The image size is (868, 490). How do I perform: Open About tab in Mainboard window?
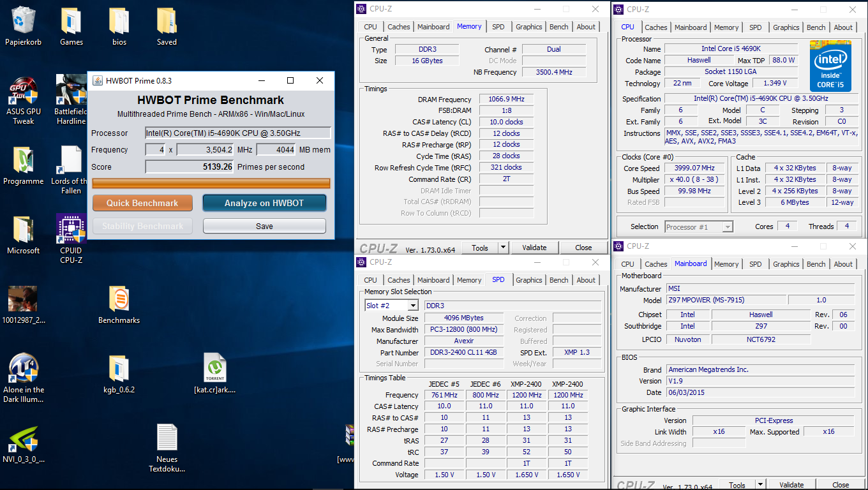[843, 264]
